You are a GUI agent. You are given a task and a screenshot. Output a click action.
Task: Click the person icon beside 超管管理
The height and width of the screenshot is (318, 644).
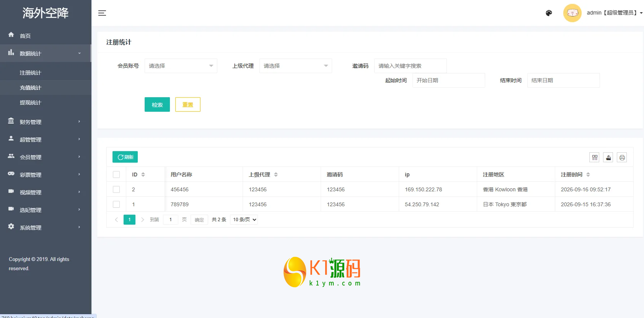click(x=11, y=138)
